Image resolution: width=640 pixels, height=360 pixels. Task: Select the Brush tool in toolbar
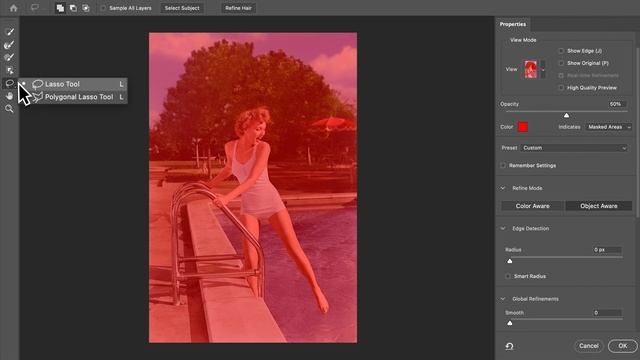coord(9,58)
